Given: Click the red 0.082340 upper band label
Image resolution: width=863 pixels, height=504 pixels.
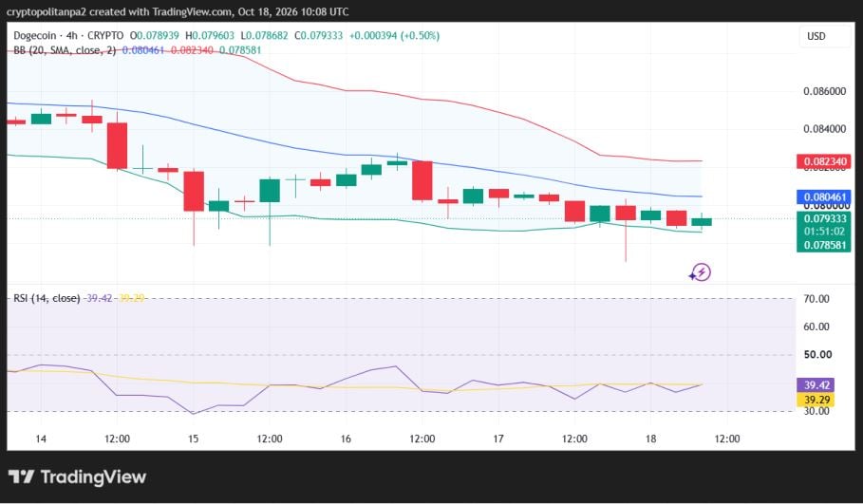Looking at the screenshot, I should (x=824, y=161).
